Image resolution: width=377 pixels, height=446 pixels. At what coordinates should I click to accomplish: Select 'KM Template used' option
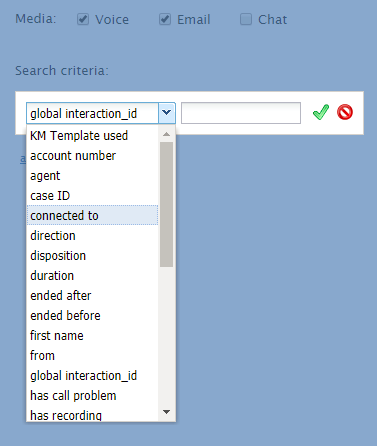point(92,136)
